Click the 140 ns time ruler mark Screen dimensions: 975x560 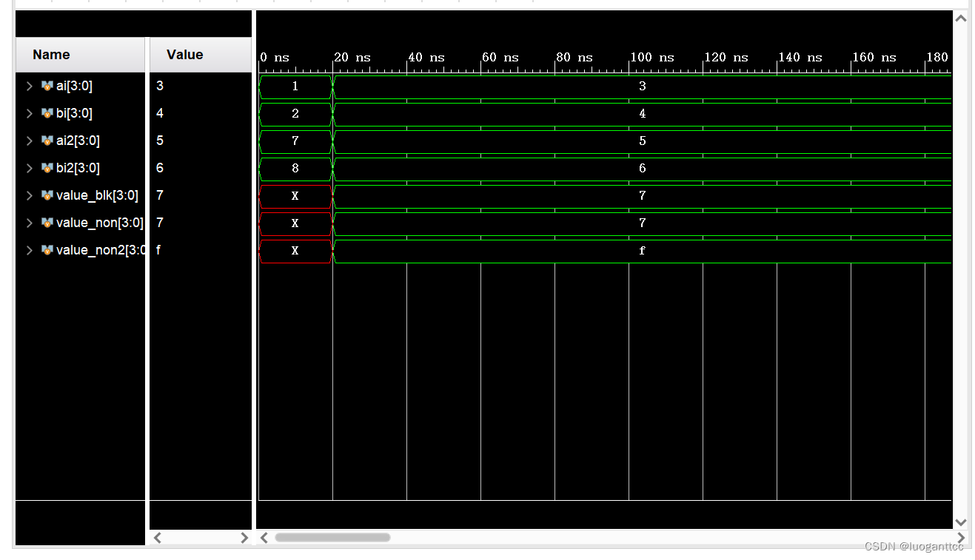click(x=800, y=58)
